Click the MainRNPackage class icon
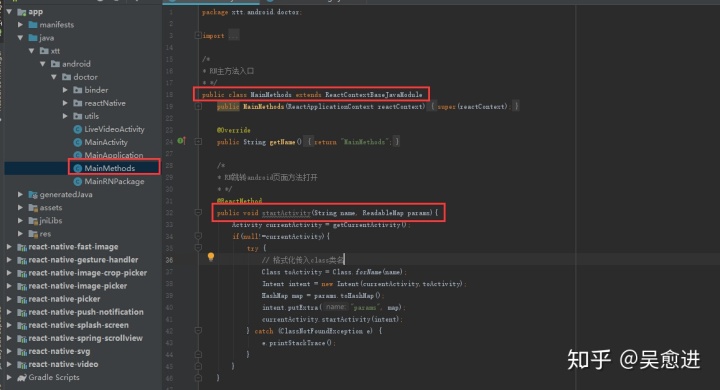720x390 pixels. tap(78, 181)
